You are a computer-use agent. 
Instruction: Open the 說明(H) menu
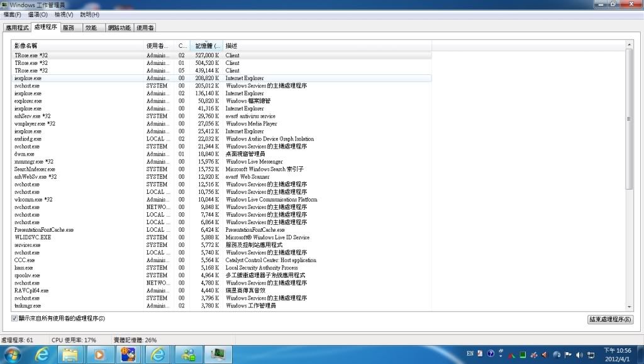point(89,14)
